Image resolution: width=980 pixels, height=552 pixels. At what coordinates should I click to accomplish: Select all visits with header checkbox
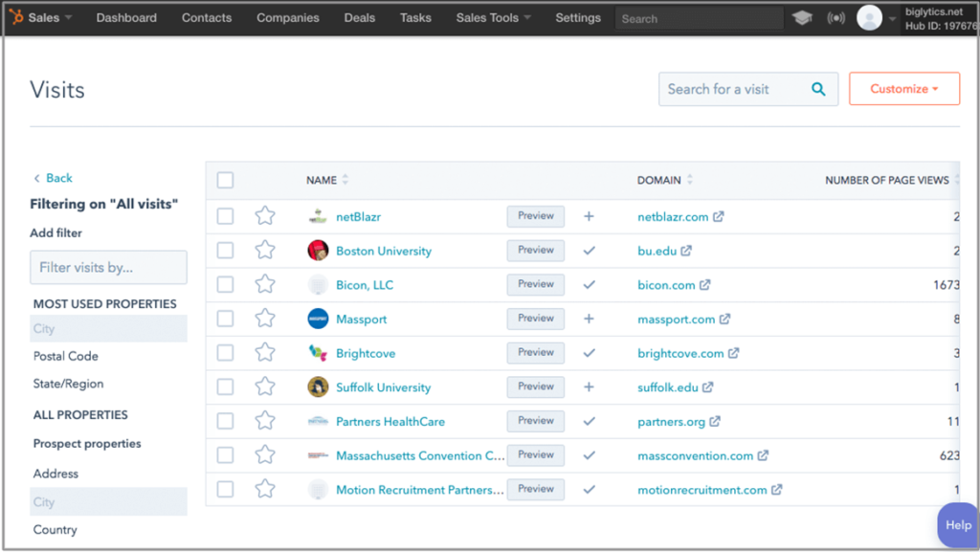225,180
